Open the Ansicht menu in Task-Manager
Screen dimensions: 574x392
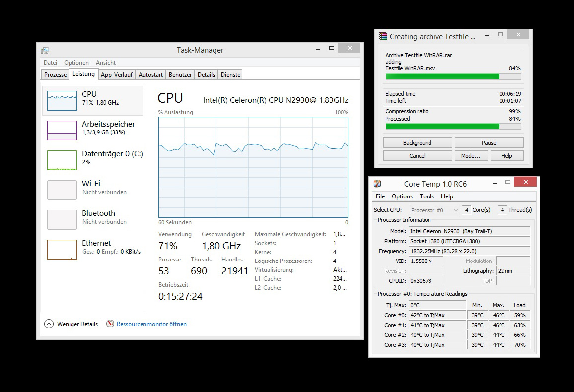coord(105,62)
